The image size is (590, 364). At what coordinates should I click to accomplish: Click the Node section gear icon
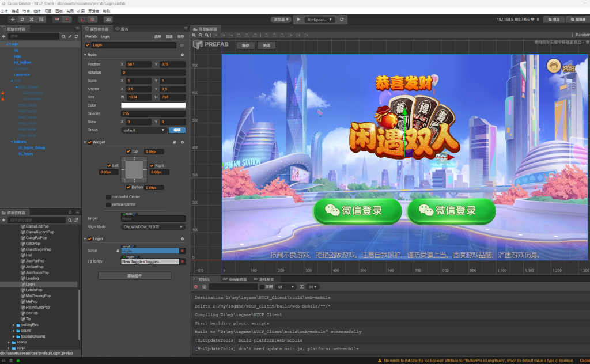(x=183, y=55)
